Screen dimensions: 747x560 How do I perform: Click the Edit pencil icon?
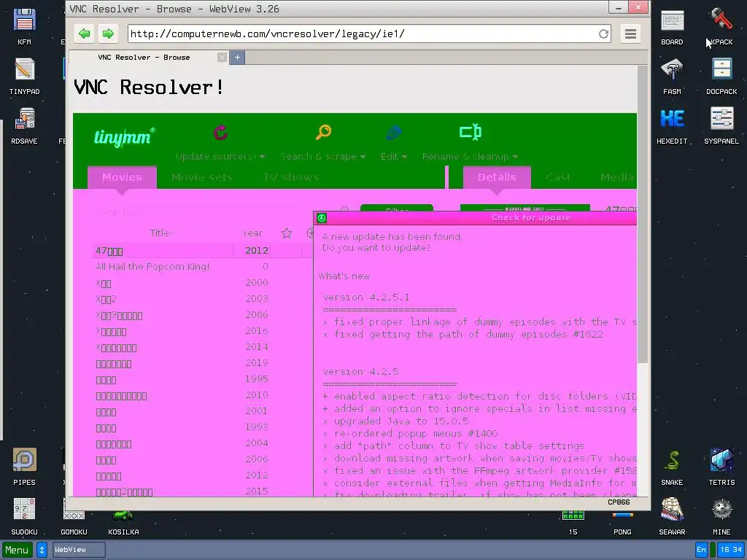pos(393,133)
